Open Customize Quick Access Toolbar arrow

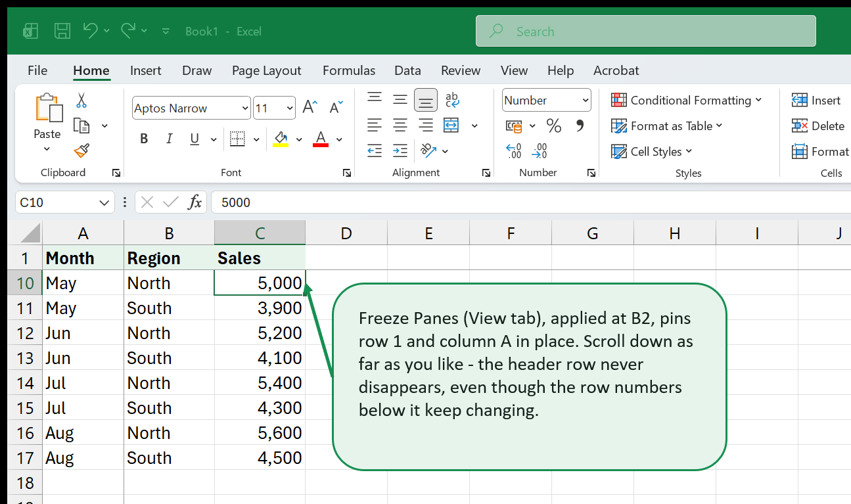(166, 31)
